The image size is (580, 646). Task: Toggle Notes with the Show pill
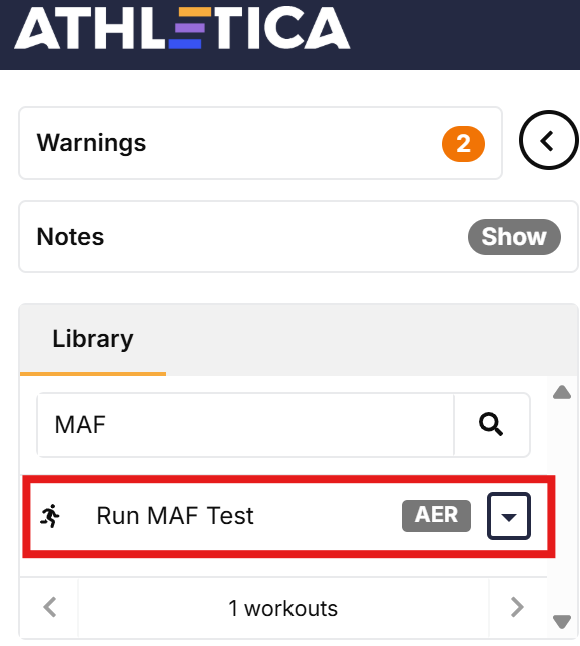pos(514,236)
